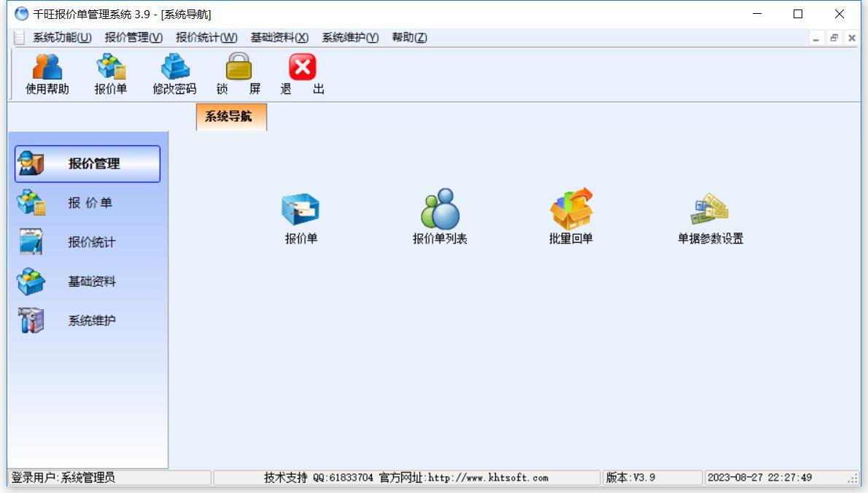868x493 pixels.
Task: Minimize the inner 系统导航 child window
Action: 816,38
